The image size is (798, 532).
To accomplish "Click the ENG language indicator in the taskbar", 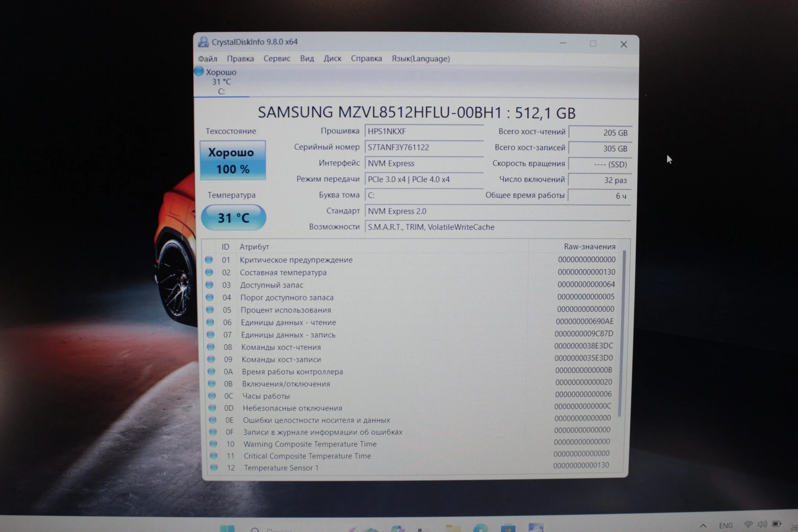I will [x=725, y=525].
